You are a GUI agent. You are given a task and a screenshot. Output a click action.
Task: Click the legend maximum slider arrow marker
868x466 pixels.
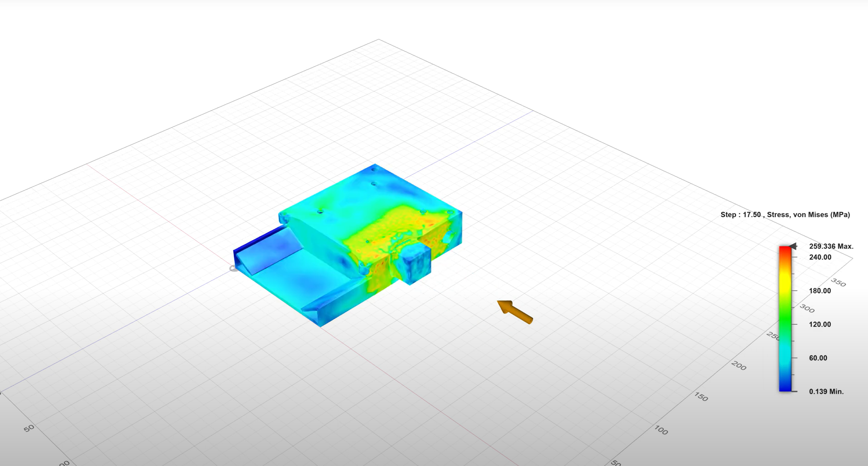[x=793, y=246]
